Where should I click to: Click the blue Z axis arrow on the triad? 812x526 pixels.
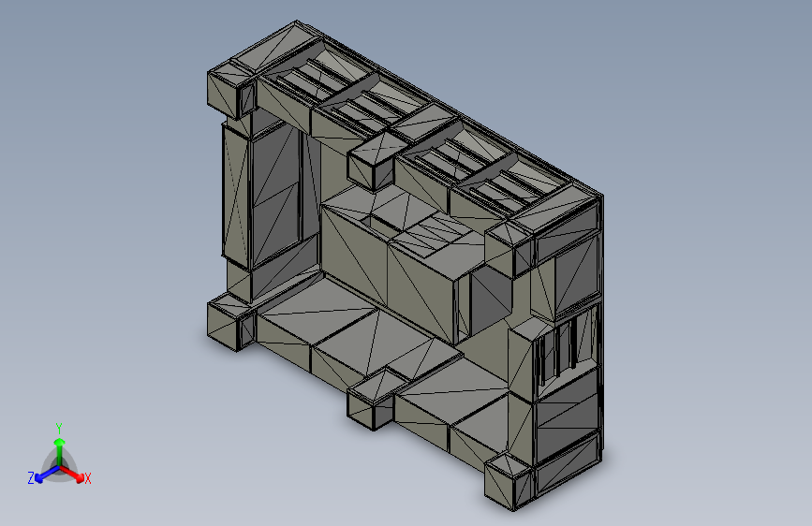pyautogui.click(x=47, y=474)
